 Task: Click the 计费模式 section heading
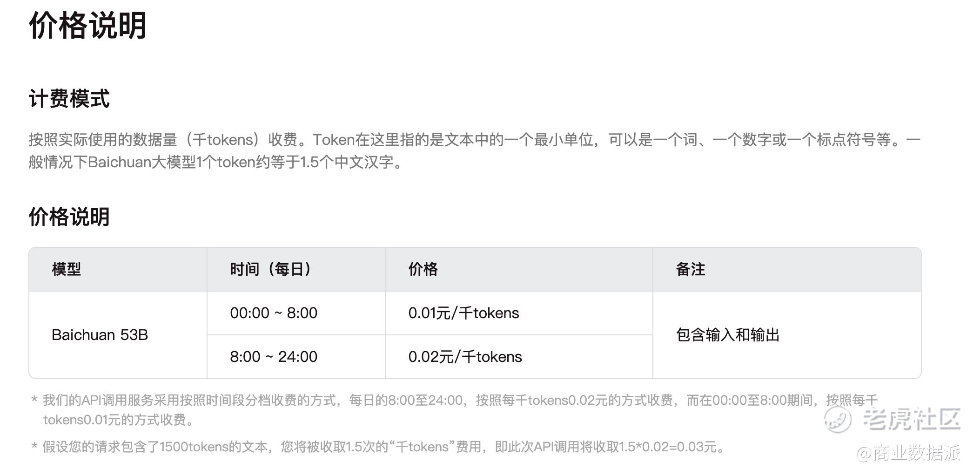point(69,99)
